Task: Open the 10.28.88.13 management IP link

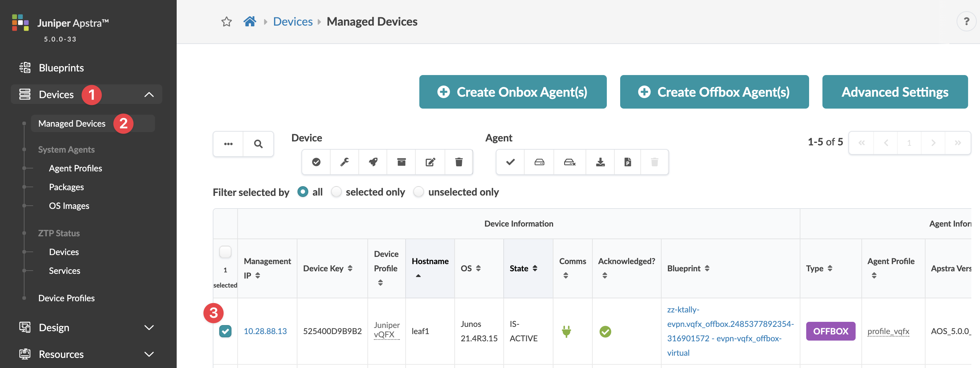Action: tap(265, 331)
